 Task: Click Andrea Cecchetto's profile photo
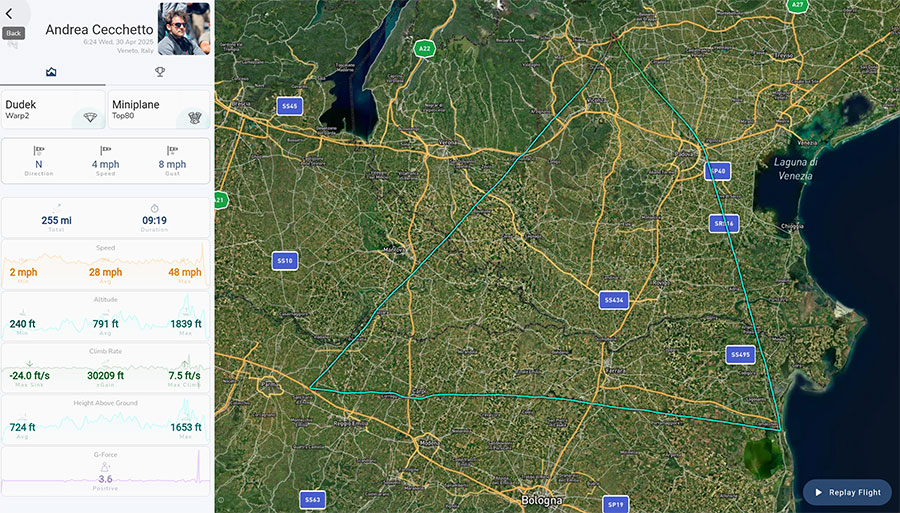point(184,29)
